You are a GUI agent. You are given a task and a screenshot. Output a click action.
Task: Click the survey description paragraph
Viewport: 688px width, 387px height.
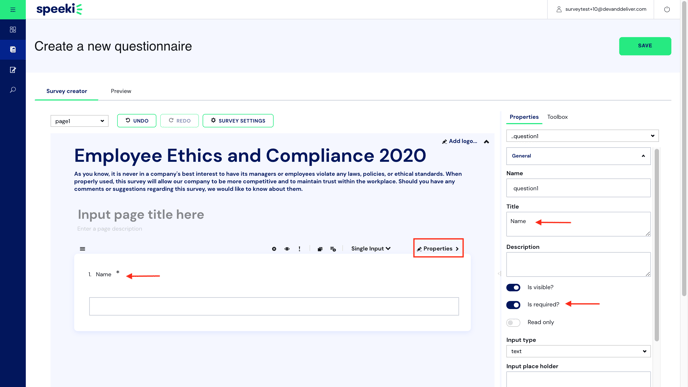[268, 181]
